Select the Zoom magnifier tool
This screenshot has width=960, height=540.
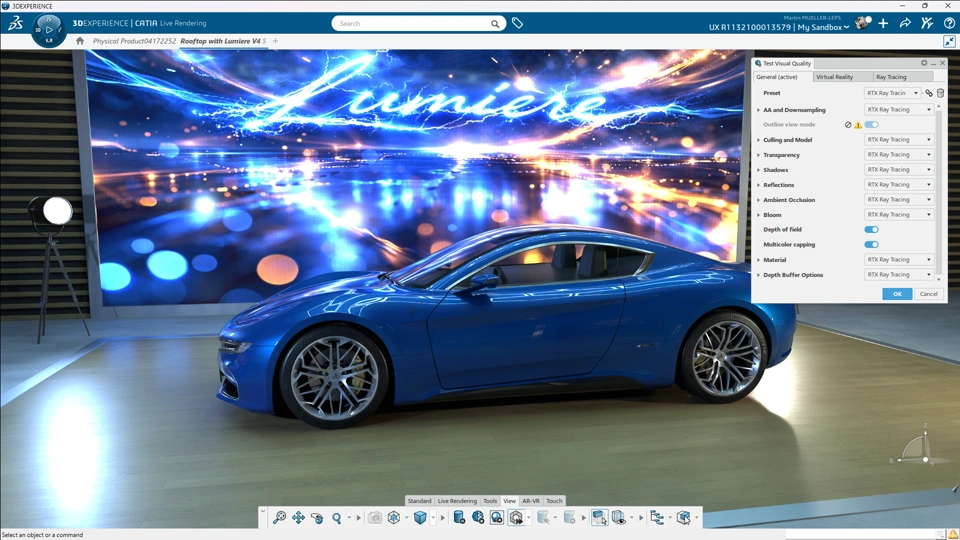[x=336, y=518]
